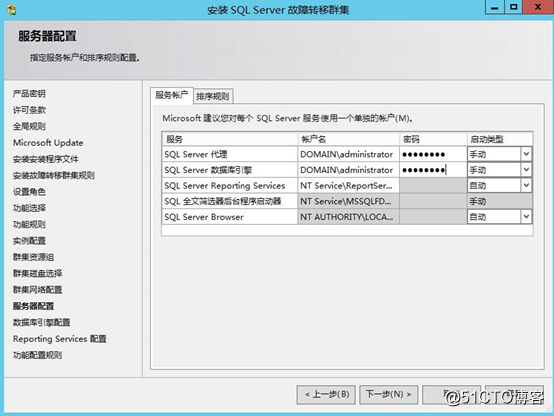Viewport: 554px width, 416px height.
Task: Click the SQL Server Reporting Services label
Action: coord(225,186)
